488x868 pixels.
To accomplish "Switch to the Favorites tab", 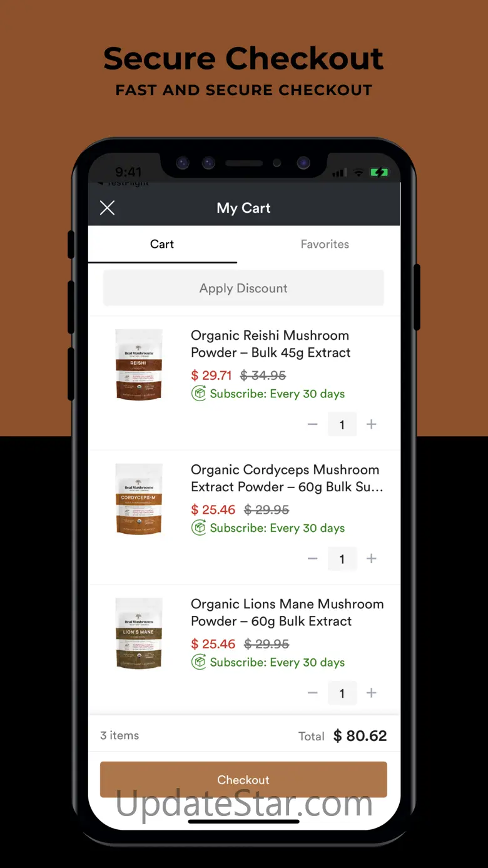I will [325, 244].
